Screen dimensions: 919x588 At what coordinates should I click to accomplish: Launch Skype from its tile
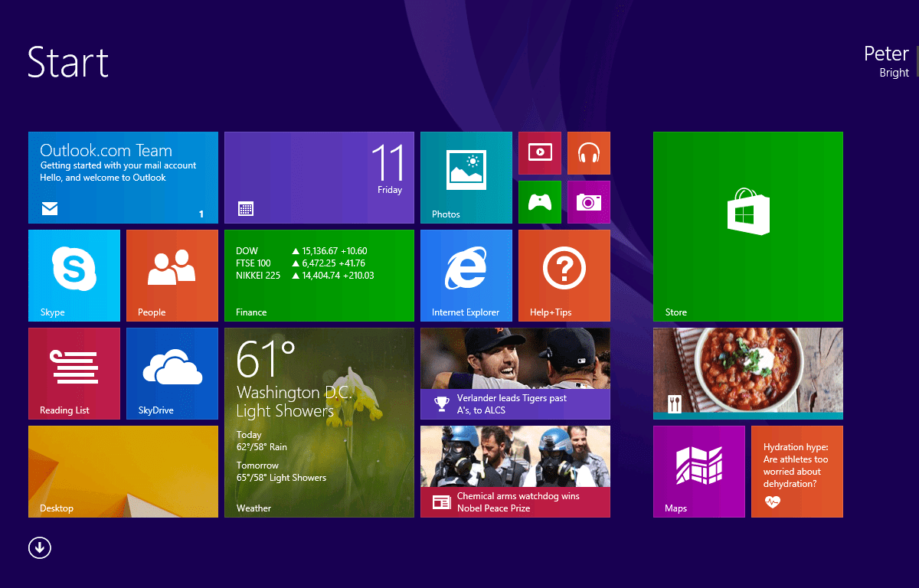[x=74, y=276]
